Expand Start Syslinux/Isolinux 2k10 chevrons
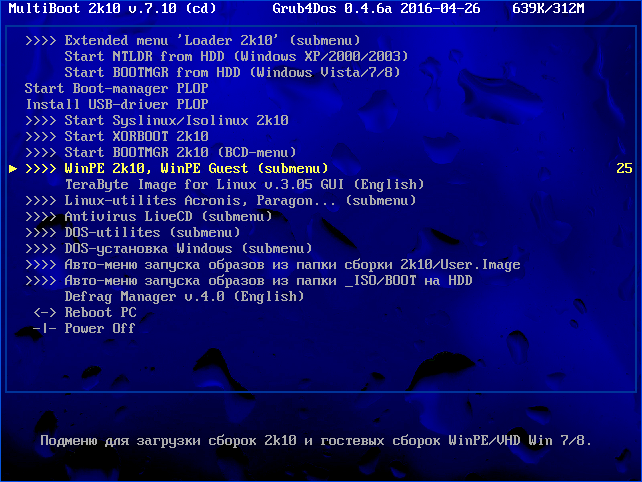Image resolution: width=642 pixels, height=482 pixels. click(41, 120)
